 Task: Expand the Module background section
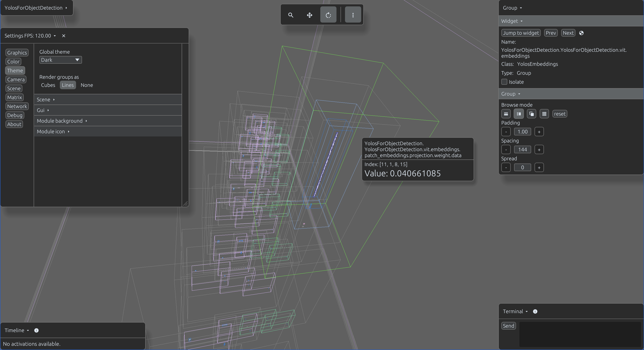click(x=108, y=121)
